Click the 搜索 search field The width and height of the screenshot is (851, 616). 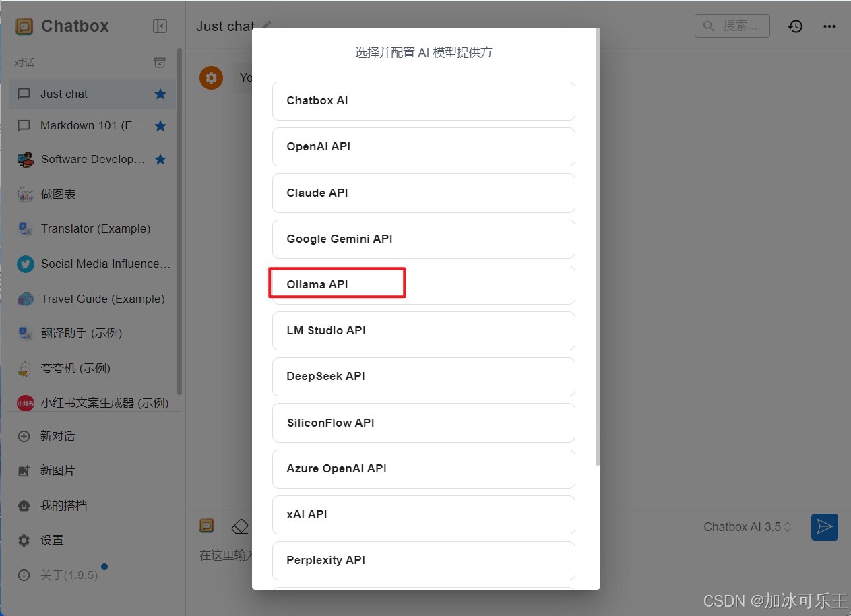(732, 26)
